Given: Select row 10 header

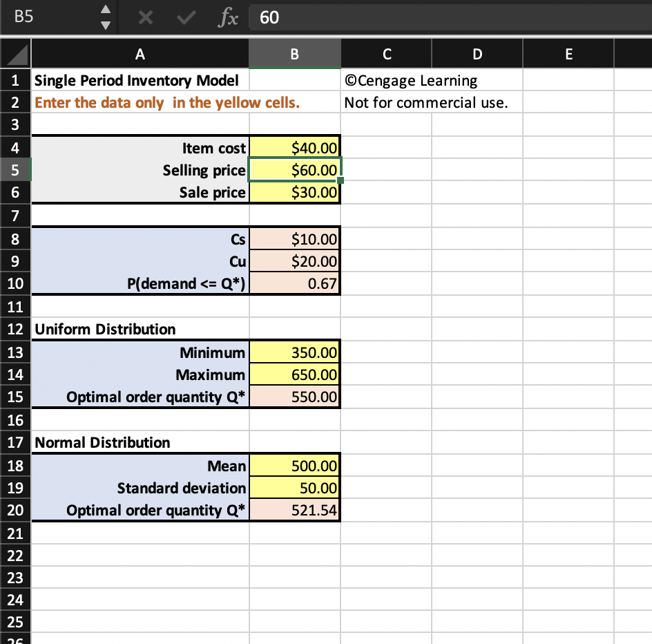Looking at the screenshot, I should (x=15, y=283).
